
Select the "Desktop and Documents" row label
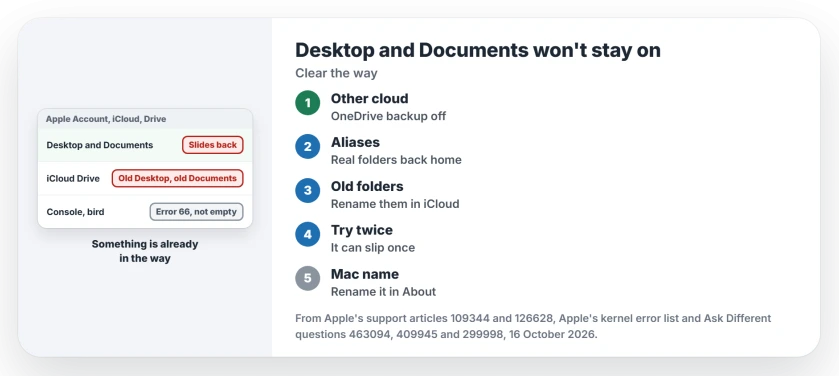tap(100, 145)
